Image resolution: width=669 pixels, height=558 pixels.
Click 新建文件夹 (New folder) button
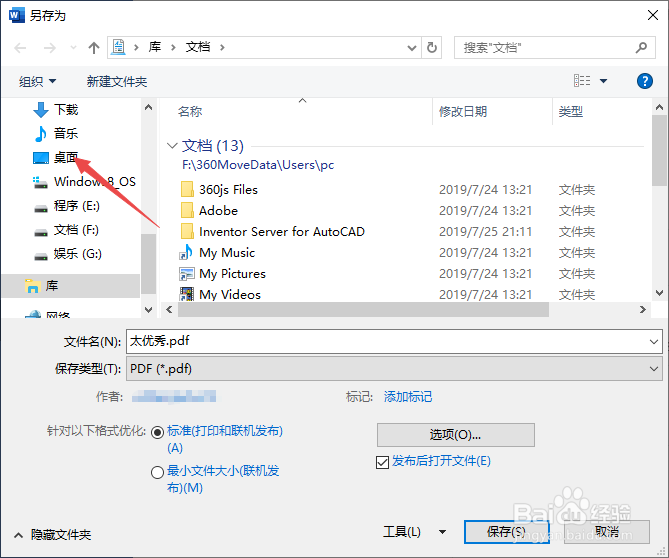click(x=116, y=81)
